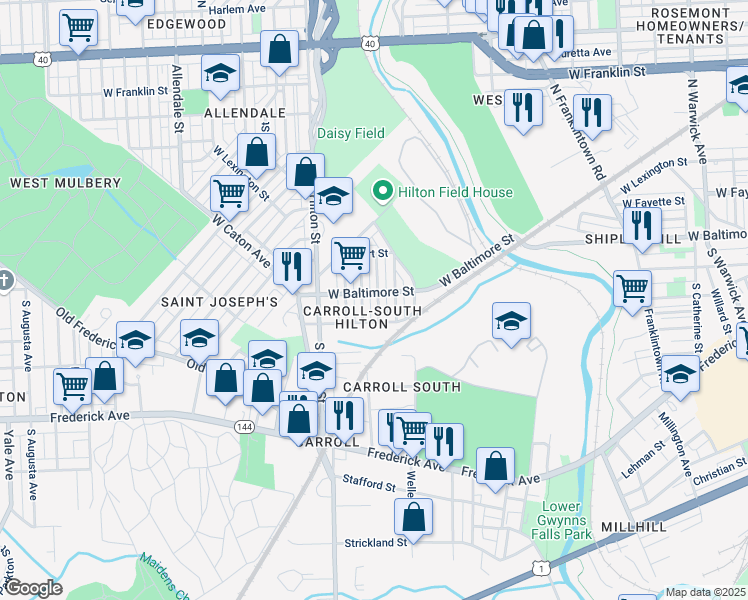The height and width of the screenshot is (600, 748).
Task: Select grocery cart marker above W Caton Ave
Action: pyautogui.click(x=229, y=197)
